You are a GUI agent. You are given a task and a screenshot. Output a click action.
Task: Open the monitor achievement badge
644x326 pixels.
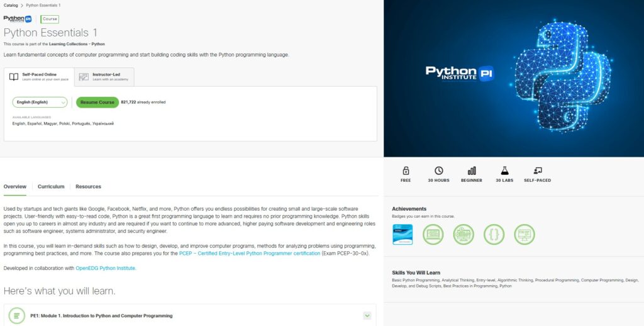click(x=525, y=234)
